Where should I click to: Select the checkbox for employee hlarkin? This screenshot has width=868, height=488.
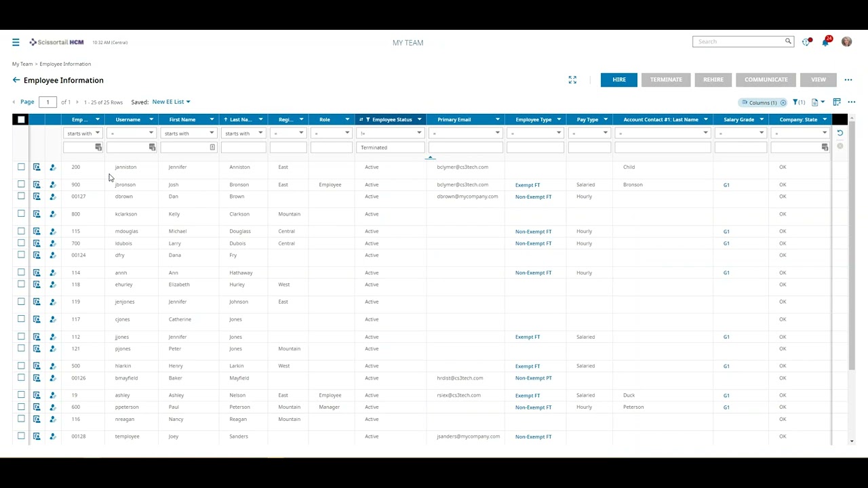(x=21, y=366)
